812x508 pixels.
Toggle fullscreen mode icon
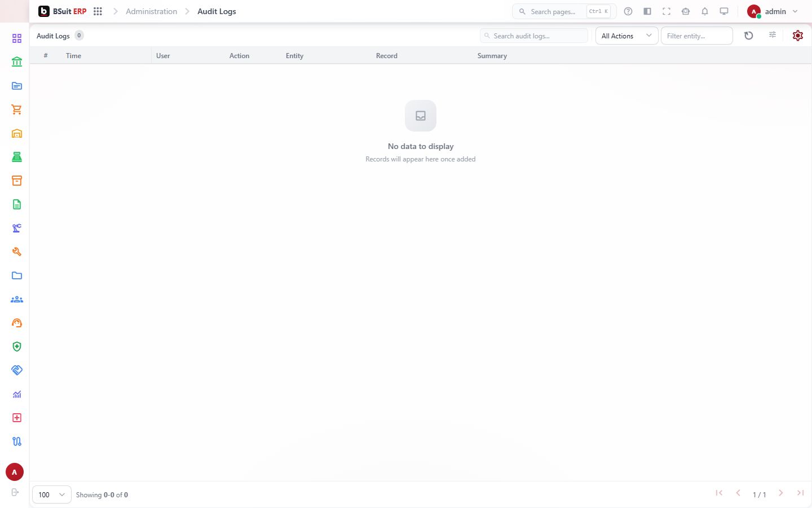click(667, 11)
